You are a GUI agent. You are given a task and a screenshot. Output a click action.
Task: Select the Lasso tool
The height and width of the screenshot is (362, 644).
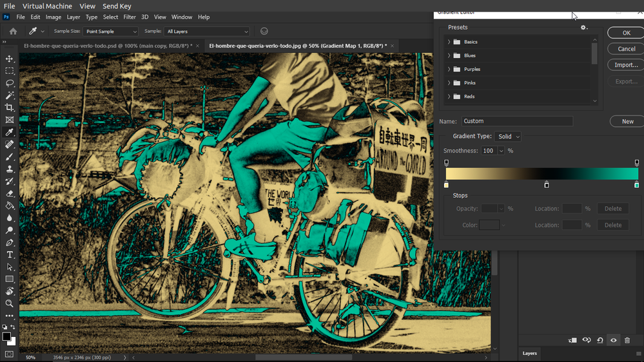10,83
